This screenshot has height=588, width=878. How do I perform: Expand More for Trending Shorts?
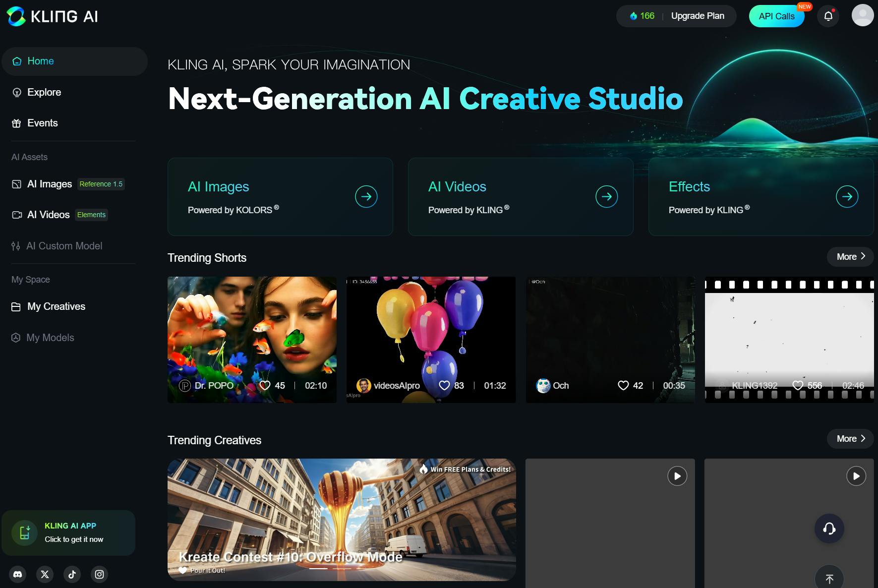tap(850, 256)
